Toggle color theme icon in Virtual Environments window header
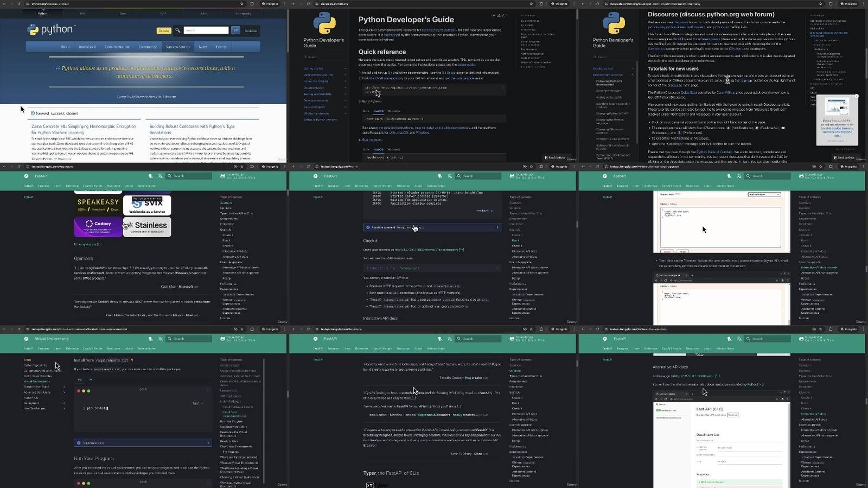 (150, 339)
